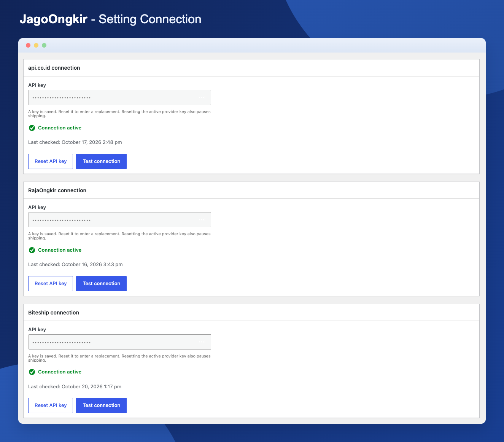The height and width of the screenshot is (442, 504).
Task: Focus the RajaOngkir API key field
Action: click(120, 220)
